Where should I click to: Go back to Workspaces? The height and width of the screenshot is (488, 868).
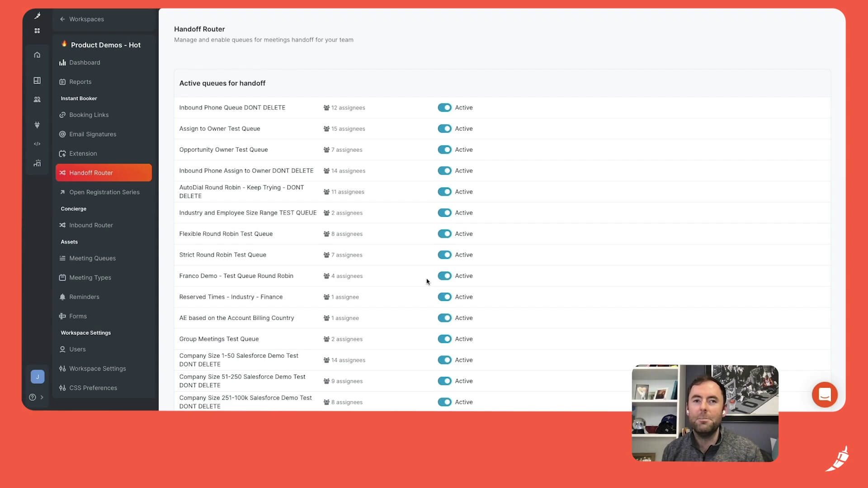pos(82,19)
